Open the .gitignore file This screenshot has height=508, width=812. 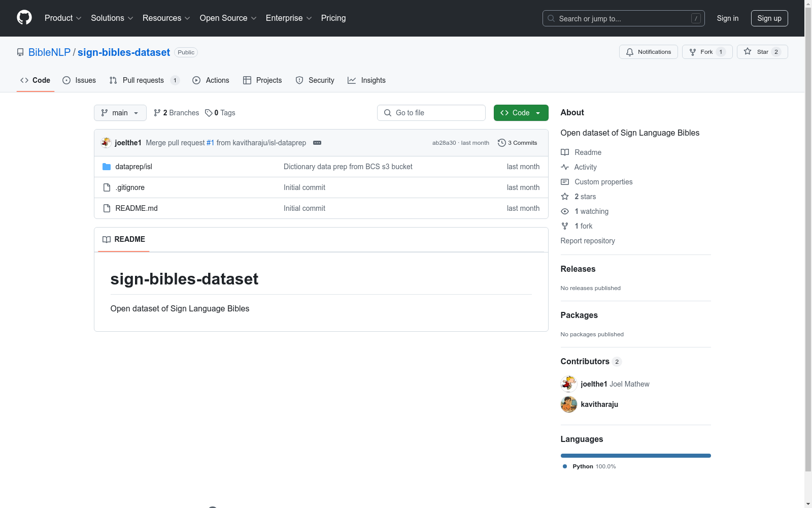click(x=130, y=187)
